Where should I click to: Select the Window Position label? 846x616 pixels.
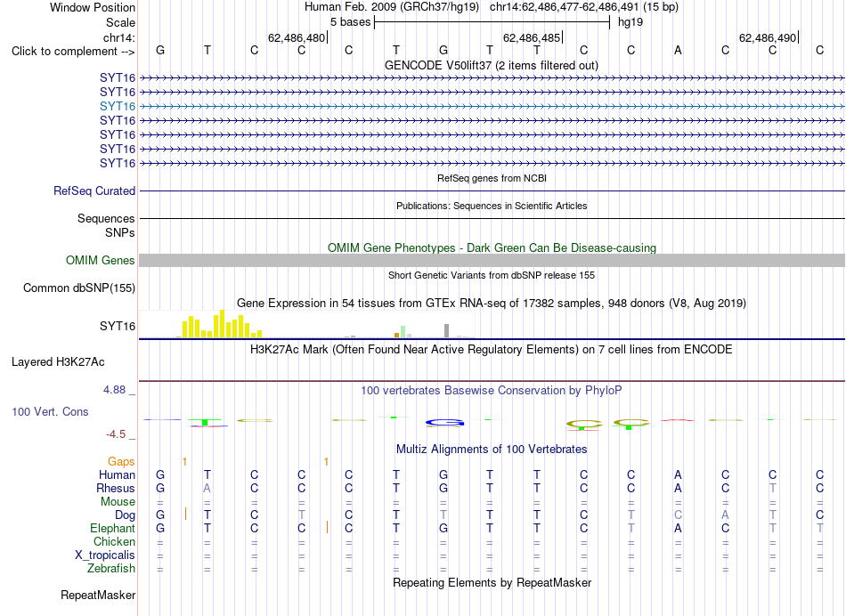[93, 7]
